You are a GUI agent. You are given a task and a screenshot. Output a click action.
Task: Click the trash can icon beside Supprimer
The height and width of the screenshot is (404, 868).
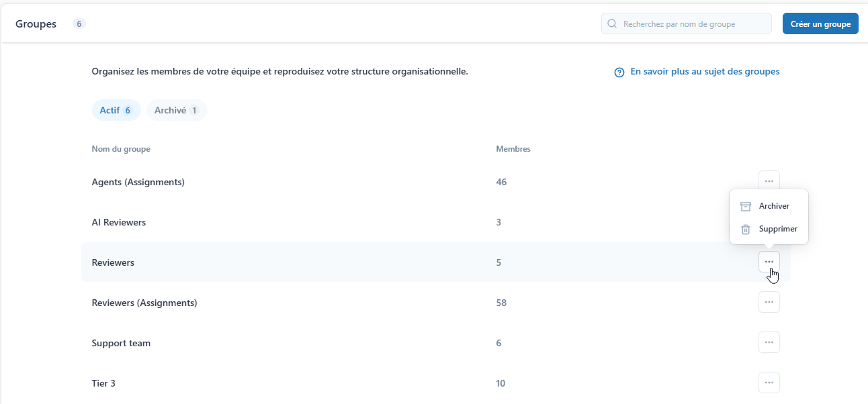[x=745, y=229]
